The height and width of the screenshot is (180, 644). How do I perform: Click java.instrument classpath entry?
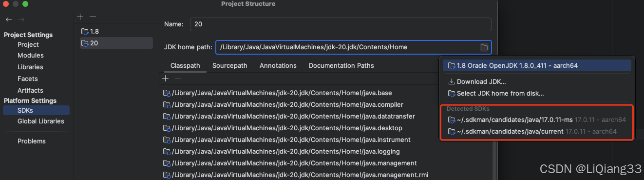tap(291, 140)
